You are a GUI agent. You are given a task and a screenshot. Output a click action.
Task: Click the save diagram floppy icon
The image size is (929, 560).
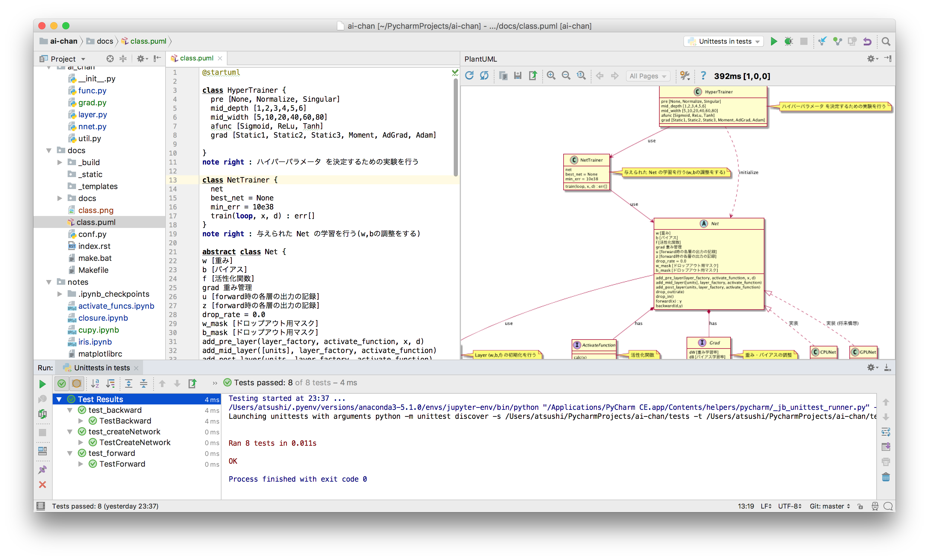(518, 76)
